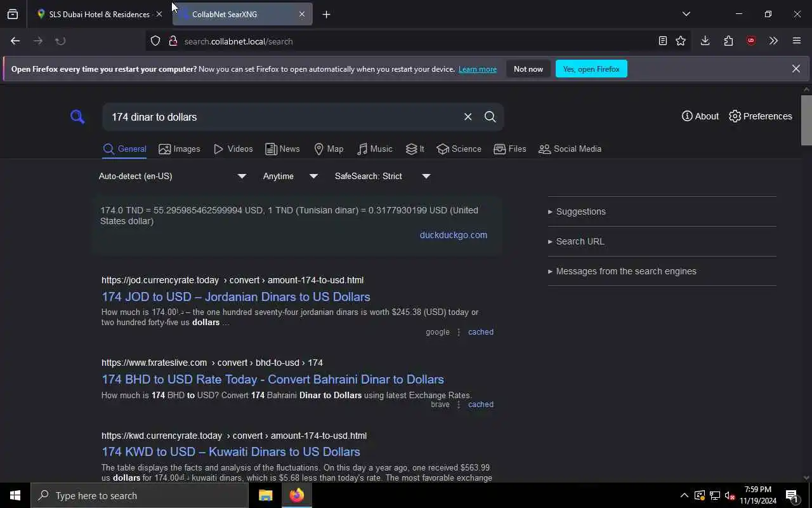
Task: Toggle reader view icon
Action: (x=662, y=41)
